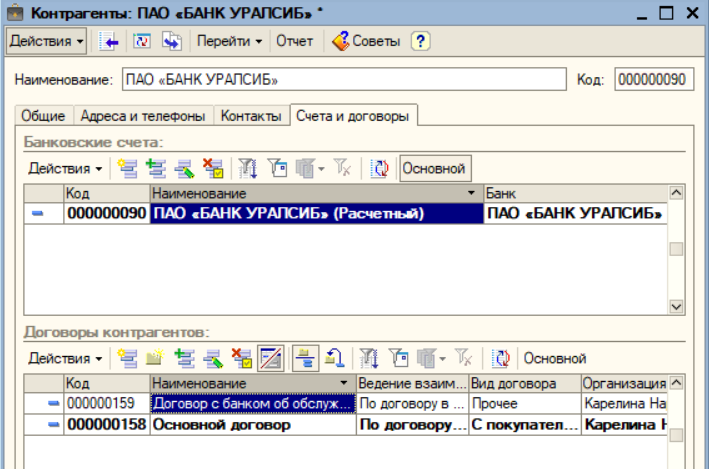Expand the Перейти dropdown menu
This screenshot has width=709, height=469.
[229, 41]
